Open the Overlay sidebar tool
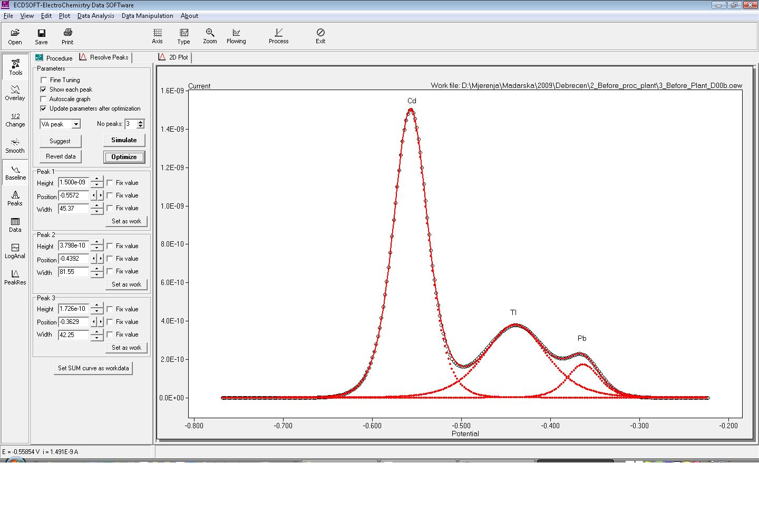 [15, 93]
